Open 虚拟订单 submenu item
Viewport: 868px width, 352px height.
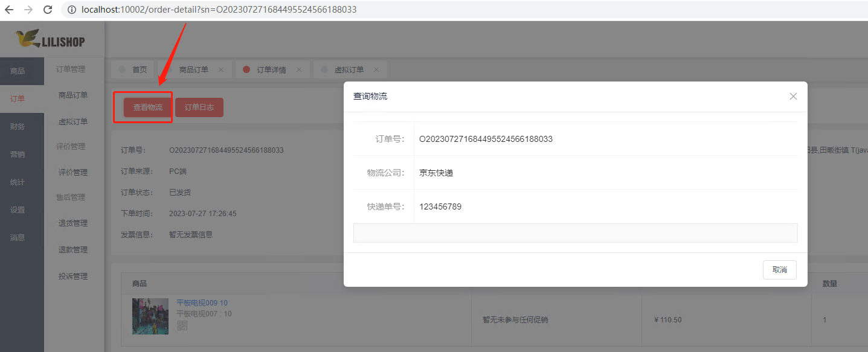pyautogui.click(x=73, y=122)
